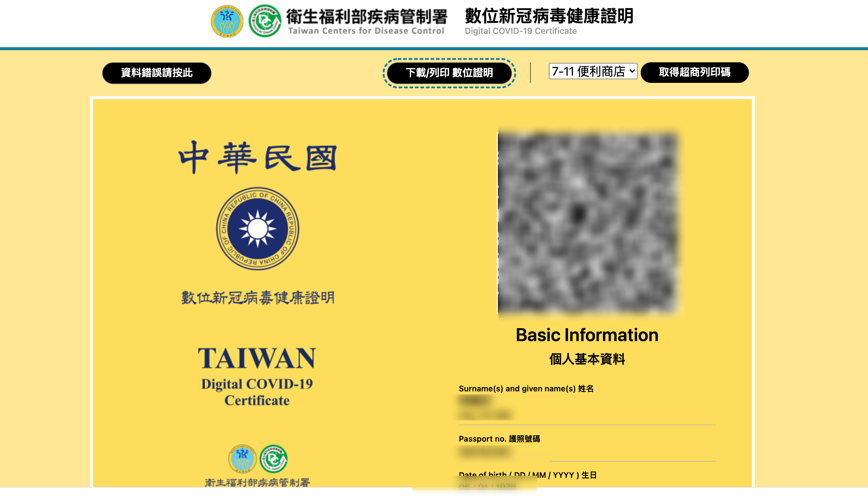868x496 pixels.
Task: Open the 7-11 便利商店 store dropdown
Action: pos(593,71)
